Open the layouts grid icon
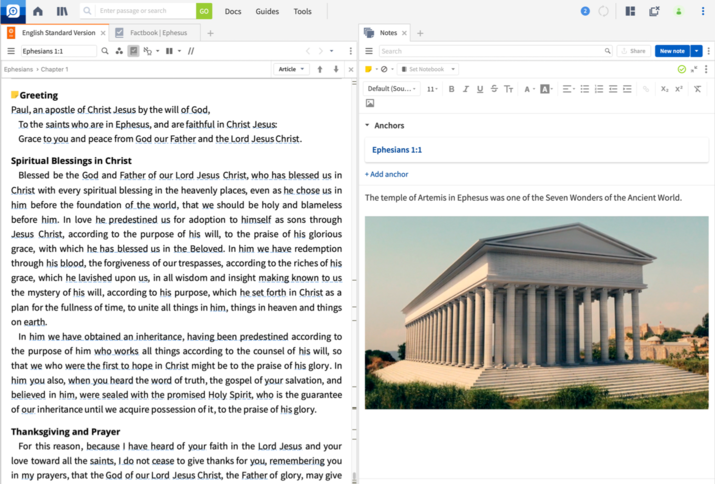 click(630, 11)
